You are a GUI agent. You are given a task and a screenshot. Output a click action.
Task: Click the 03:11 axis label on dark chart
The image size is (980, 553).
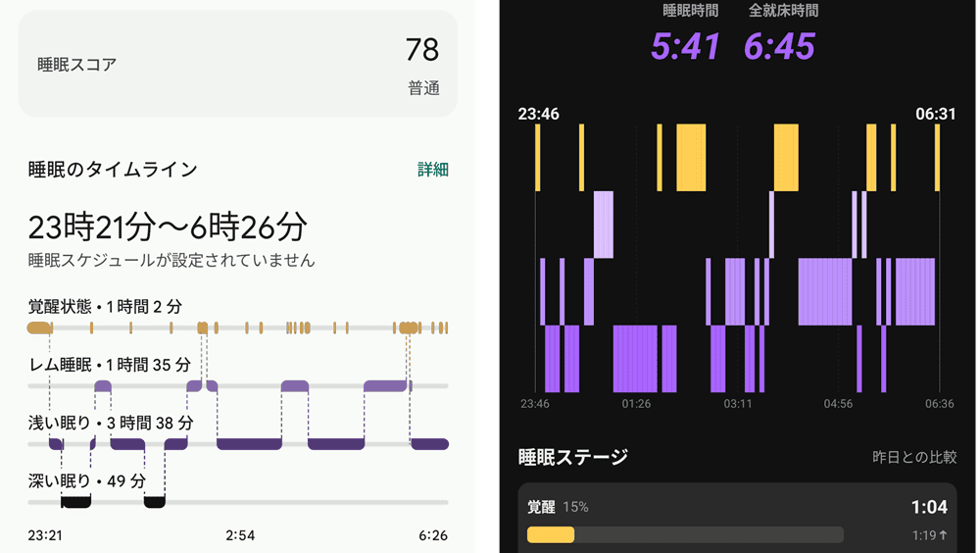click(738, 404)
